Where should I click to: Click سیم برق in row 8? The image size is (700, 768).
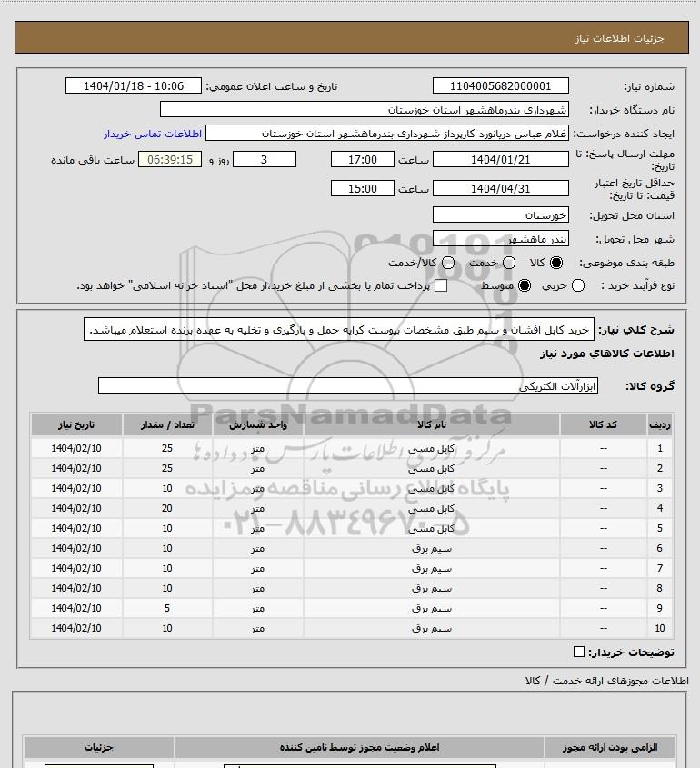tap(432, 588)
